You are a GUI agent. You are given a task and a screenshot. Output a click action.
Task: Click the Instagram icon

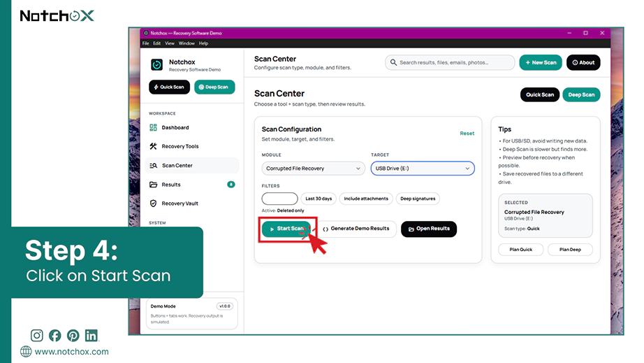point(36,336)
